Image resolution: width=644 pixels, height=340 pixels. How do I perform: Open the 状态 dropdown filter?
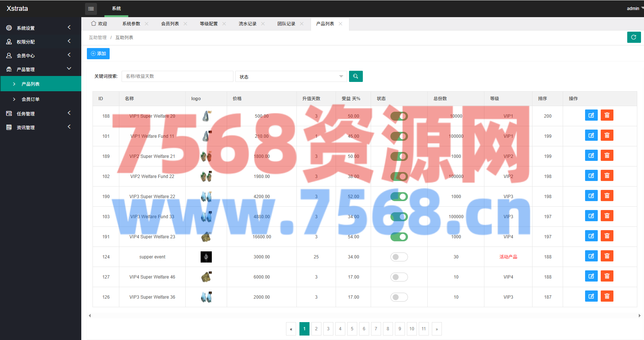tap(291, 77)
